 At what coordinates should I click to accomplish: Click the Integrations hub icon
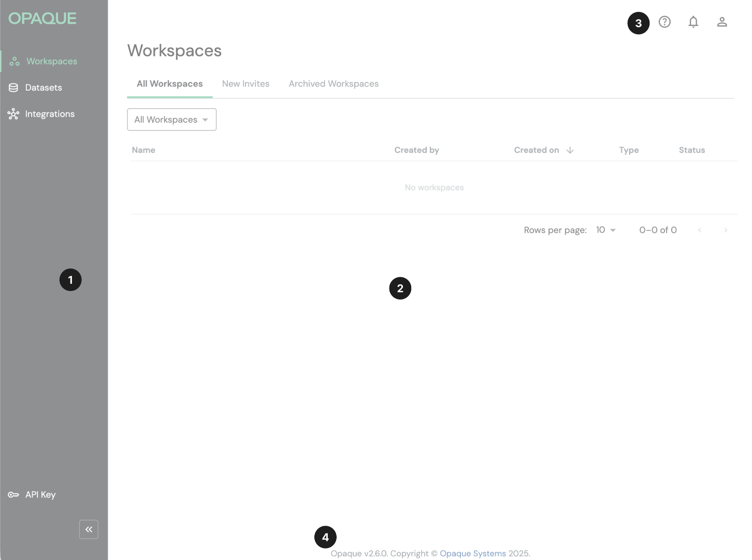coord(13,114)
